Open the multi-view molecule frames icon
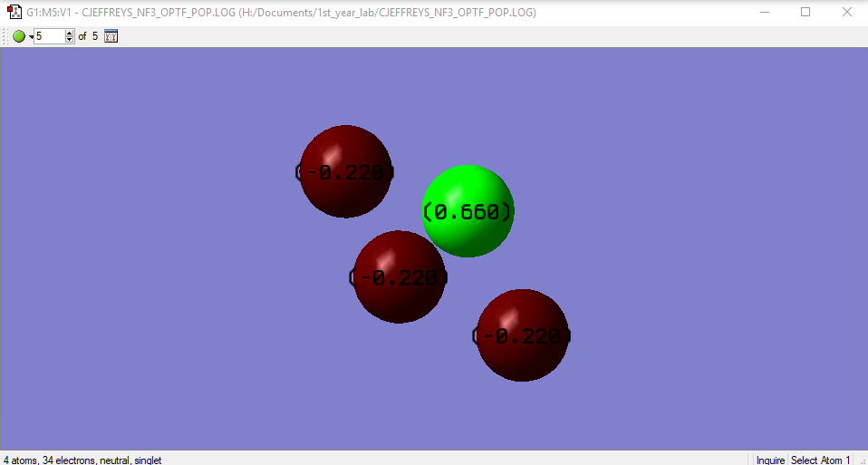The width and height of the screenshot is (868, 465). point(111,36)
